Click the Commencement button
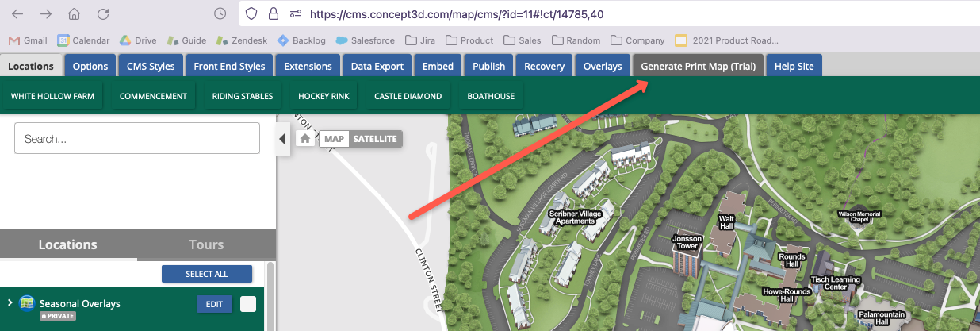Viewport: 980px width, 331px height. point(153,96)
